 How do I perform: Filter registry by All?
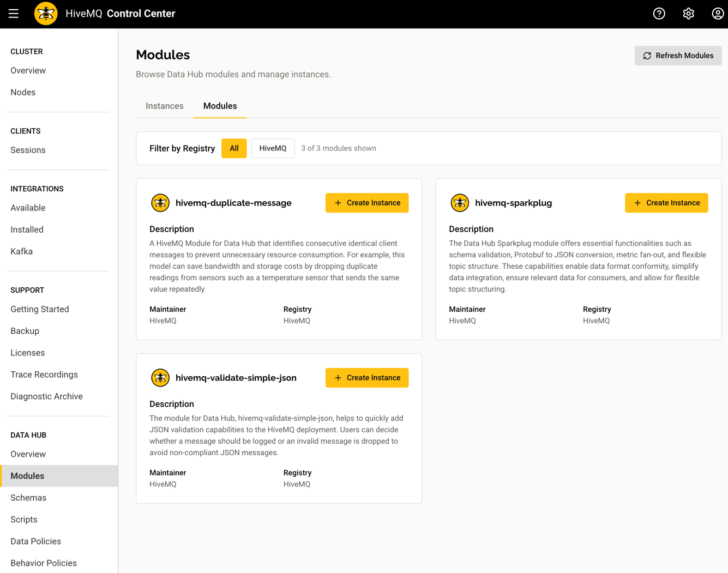pyautogui.click(x=234, y=148)
